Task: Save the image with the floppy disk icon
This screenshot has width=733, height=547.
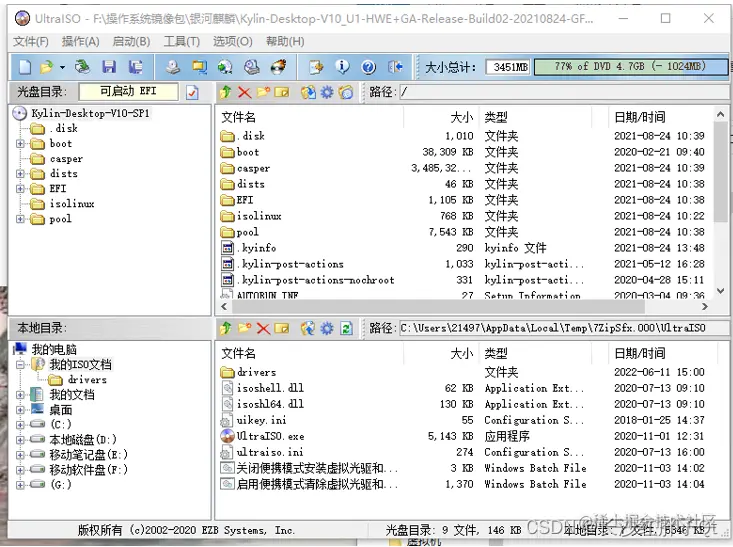Action: click(109, 67)
